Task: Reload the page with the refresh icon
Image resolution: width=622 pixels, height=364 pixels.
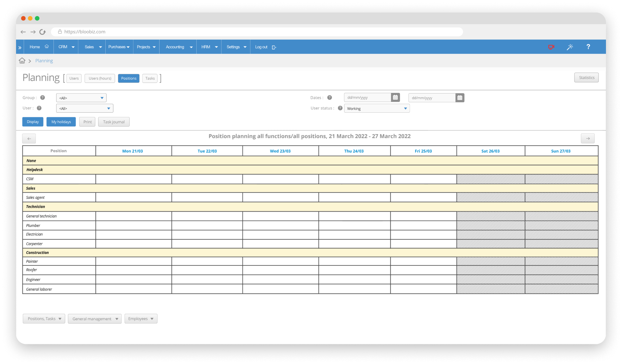Action: pos(42,32)
